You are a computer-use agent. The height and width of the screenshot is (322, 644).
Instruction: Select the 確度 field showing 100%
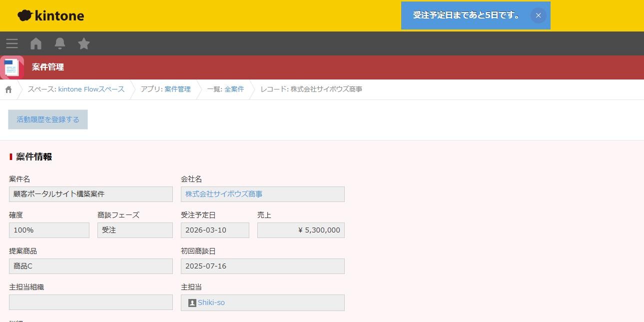[48, 230]
